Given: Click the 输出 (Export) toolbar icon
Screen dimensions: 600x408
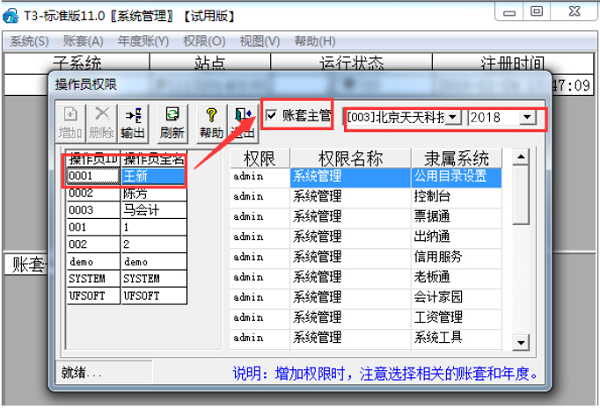Looking at the screenshot, I should click(133, 123).
